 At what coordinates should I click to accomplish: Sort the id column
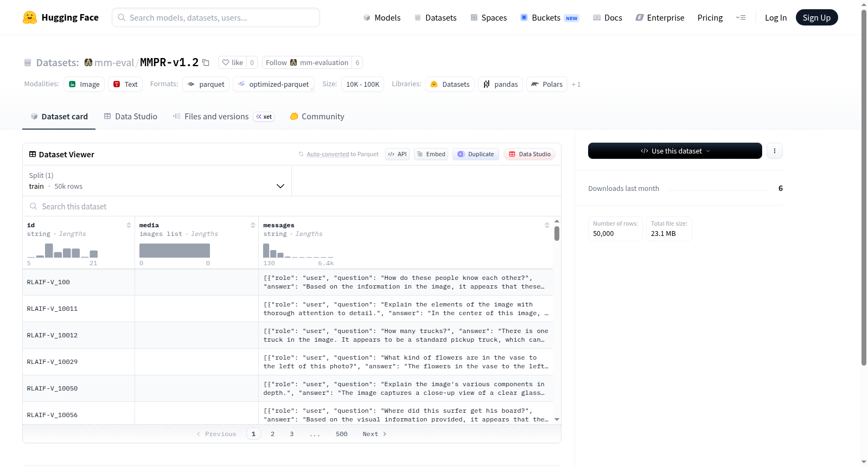[129, 225]
